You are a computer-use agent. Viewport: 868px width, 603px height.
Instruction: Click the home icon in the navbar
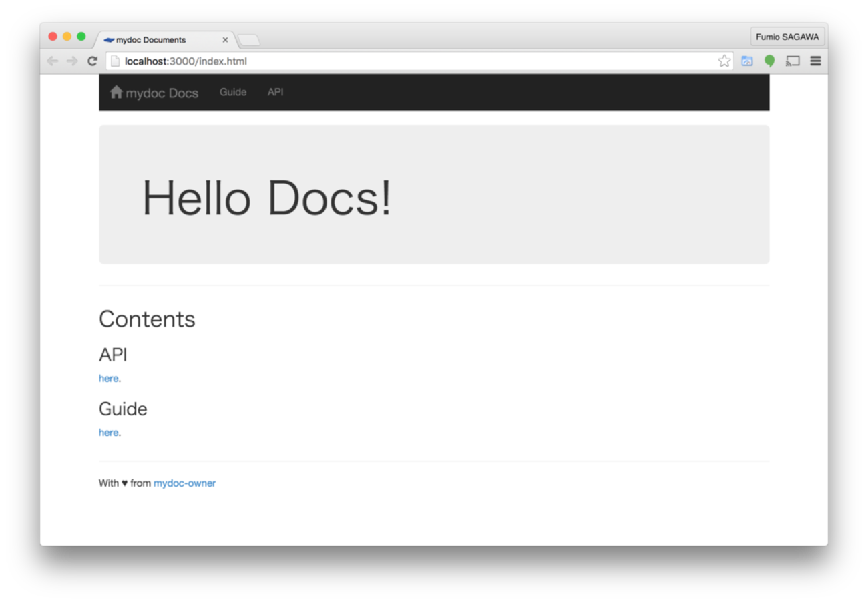(x=116, y=92)
